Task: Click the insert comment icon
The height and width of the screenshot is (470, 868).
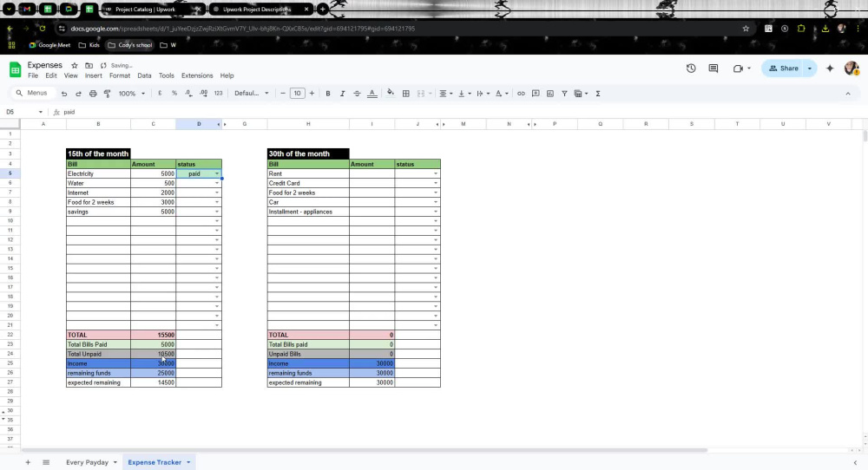Action: (536, 94)
